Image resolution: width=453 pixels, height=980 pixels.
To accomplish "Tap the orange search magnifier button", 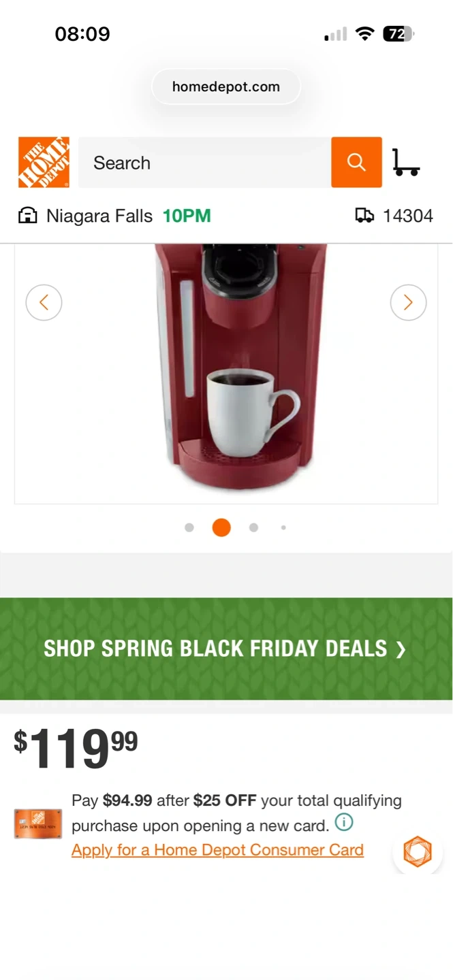I will click(356, 162).
